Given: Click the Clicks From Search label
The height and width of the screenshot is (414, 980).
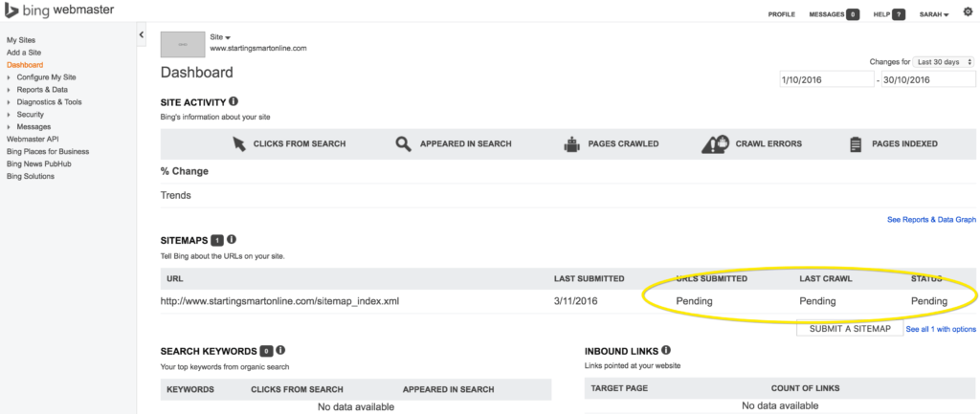Looking at the screenshot, I should click(x=300, y=143).
